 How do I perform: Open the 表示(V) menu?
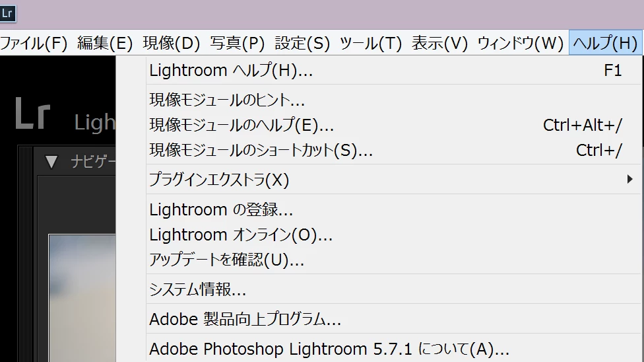439,43
